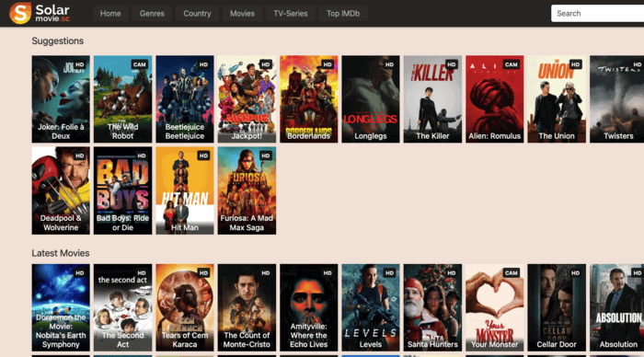Open The Wild Robot movie poster
Screen dimensions: 644x357
click(122, 99)
